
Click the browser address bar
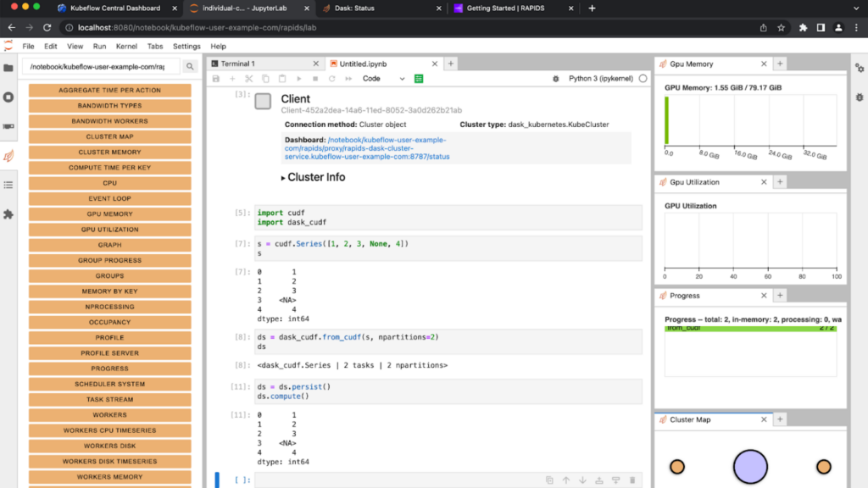click(409, 27)
